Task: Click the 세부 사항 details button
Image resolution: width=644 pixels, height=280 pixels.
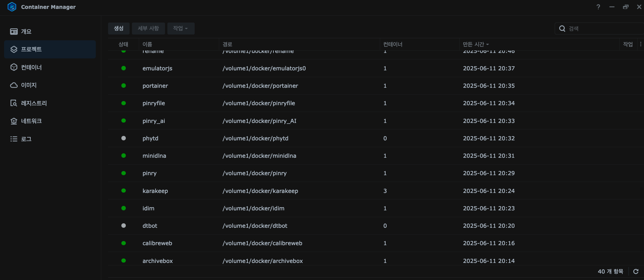Action: click(148, 28)
